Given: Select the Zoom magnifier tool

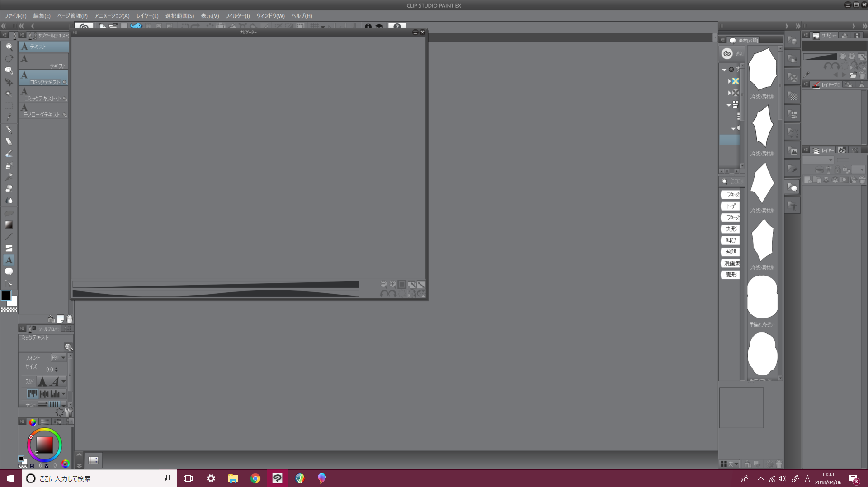Looking at the screenshot, I should click(x=9, y=47).
